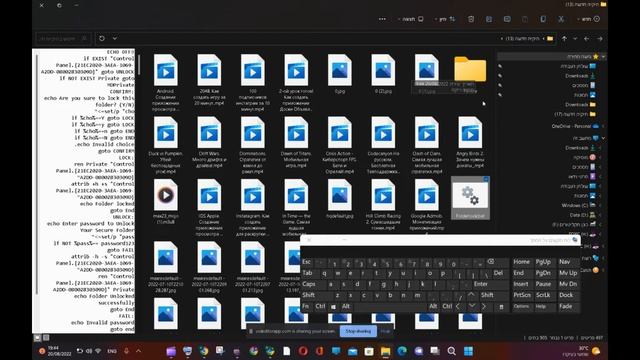Click Downloads under Quick access in sidebar
The image size is (640, 360).
click(580, 76)
